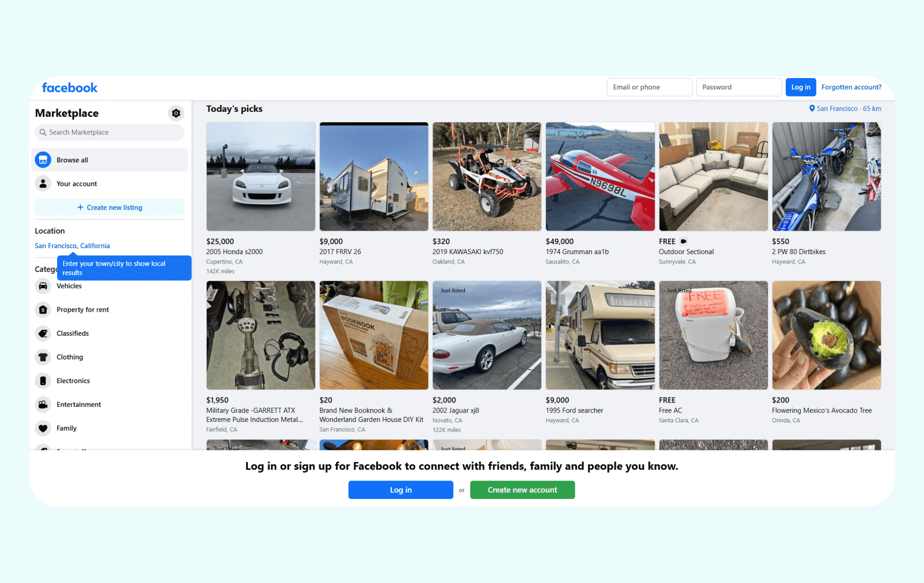Image resolution: width=924 pixels, height=583 pixels.
Task: Open Entertainment category icon
Action: pyautogui.click(x=43, y=404)
